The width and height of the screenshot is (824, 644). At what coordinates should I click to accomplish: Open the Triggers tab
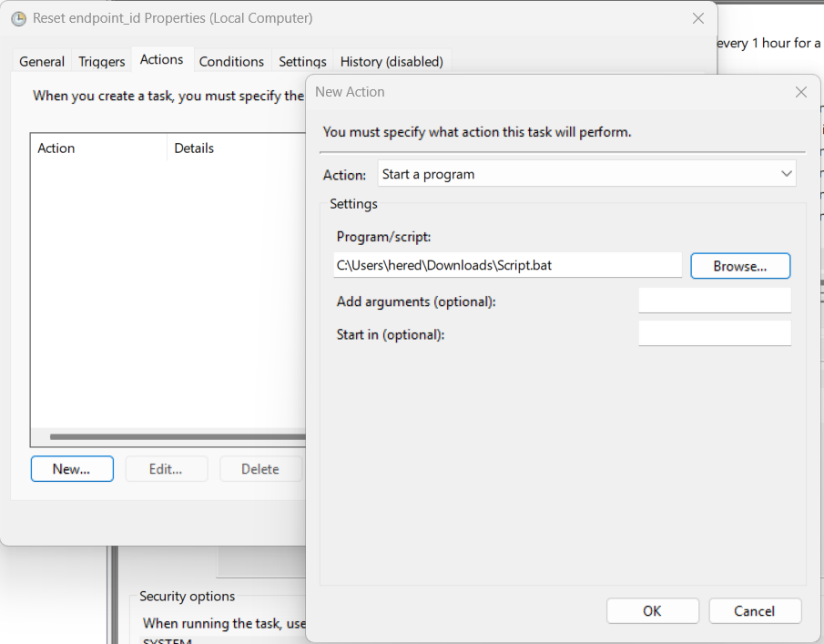coord(102,62)
